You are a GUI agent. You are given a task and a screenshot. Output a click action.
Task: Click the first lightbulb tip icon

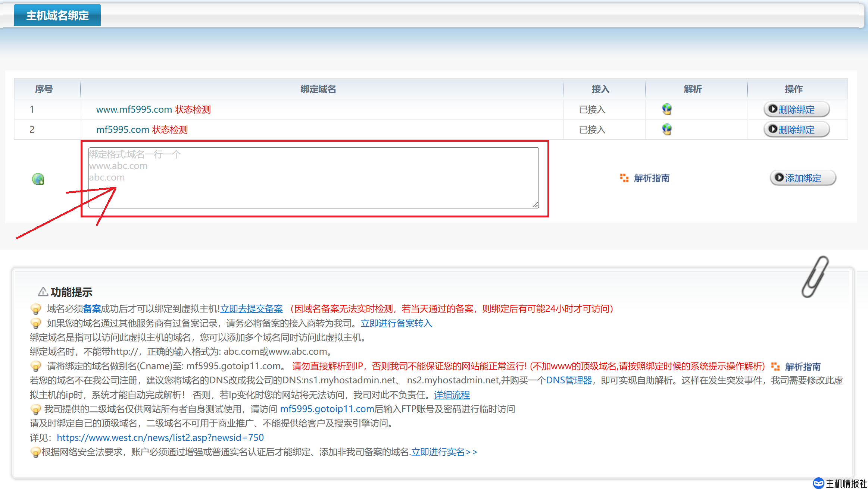pos(35,309)
